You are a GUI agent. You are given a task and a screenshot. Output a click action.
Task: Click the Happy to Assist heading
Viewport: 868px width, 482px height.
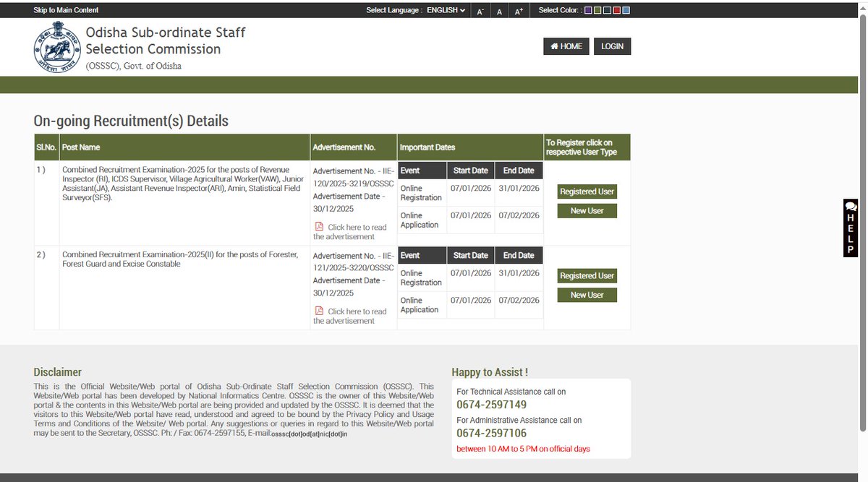click(490, 372)
